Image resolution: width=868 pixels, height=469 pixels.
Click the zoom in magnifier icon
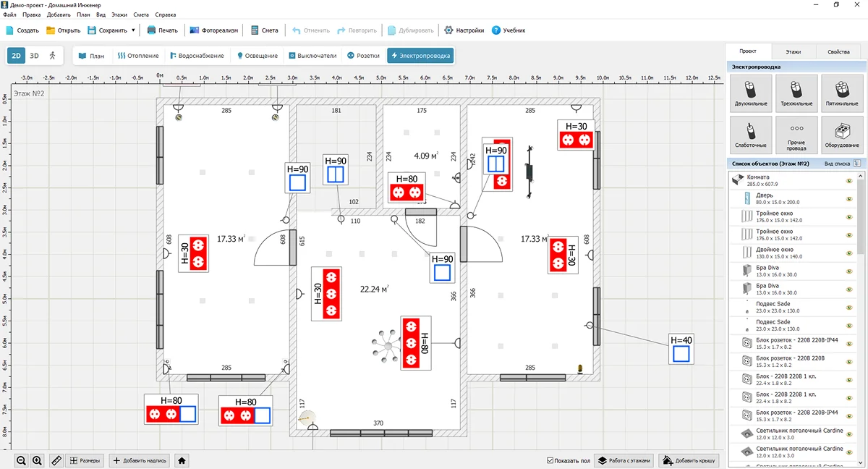point(37,460)
